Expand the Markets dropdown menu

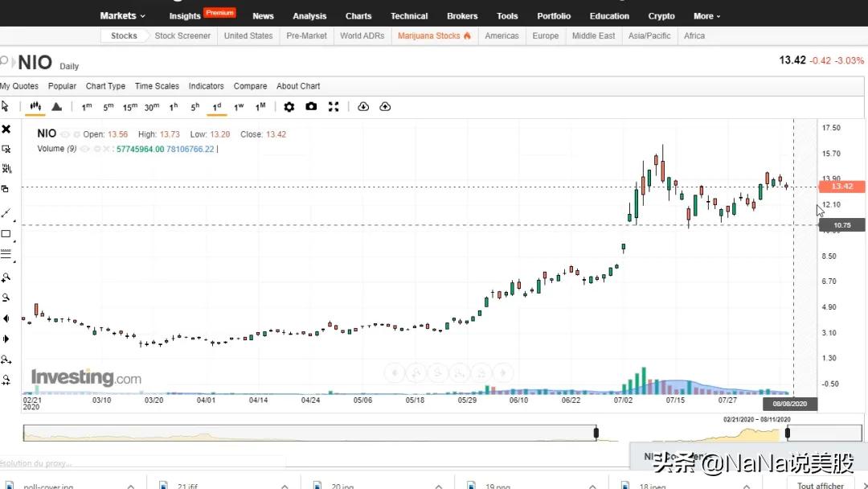(x=122, y=15)
